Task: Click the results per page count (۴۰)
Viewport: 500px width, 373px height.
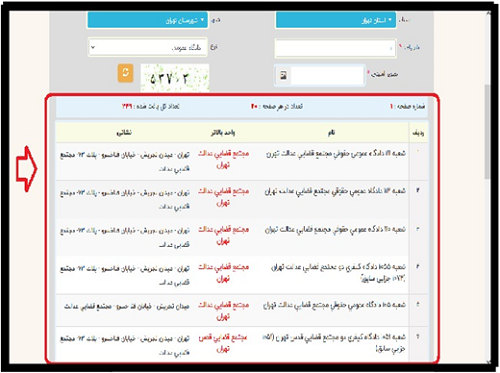Action: (x=254, y=107)
